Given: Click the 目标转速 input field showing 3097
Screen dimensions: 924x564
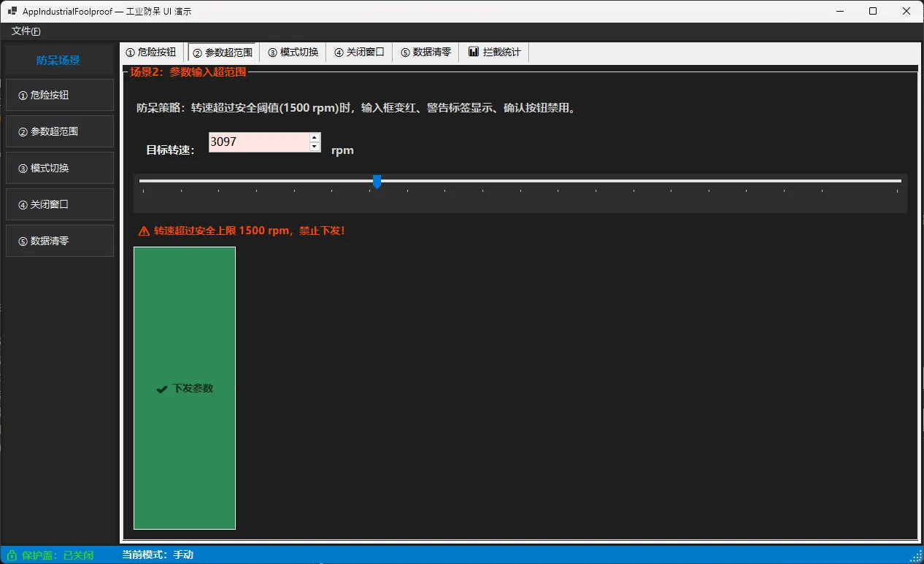Looking at the screenshot, I should pos(258,142).
